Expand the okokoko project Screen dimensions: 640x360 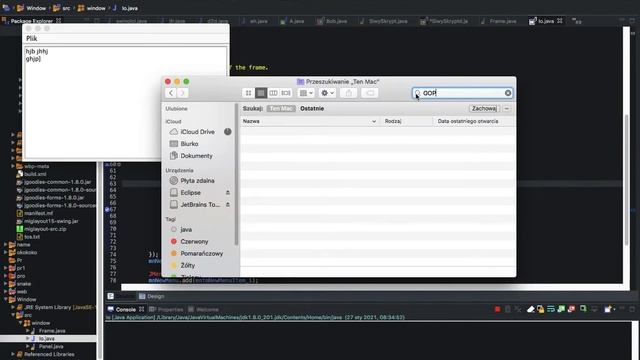click(6, 252)
